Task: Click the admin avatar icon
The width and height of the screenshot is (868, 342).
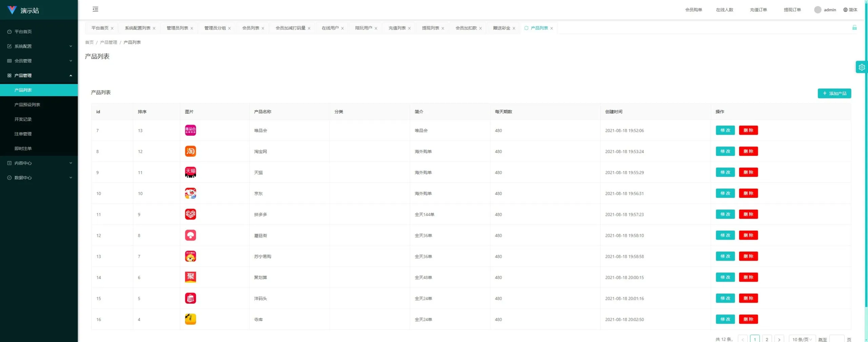Action: 817,10
